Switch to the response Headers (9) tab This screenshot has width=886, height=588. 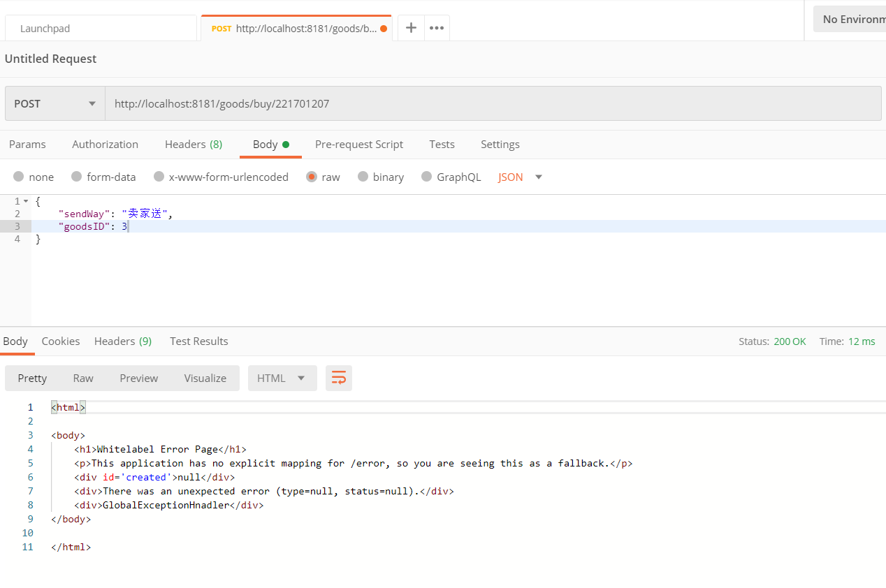click(123, 341)
